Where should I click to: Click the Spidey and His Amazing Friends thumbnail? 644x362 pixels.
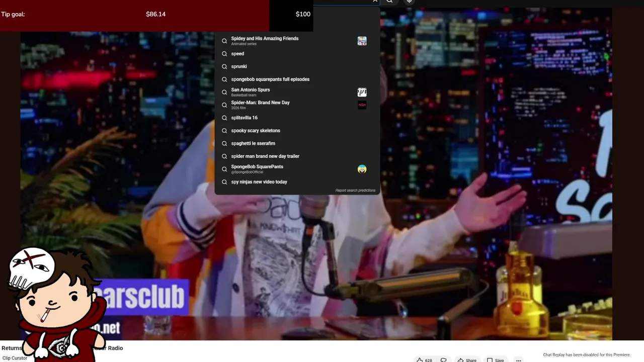pyautogui.click(x=362, y=41)
